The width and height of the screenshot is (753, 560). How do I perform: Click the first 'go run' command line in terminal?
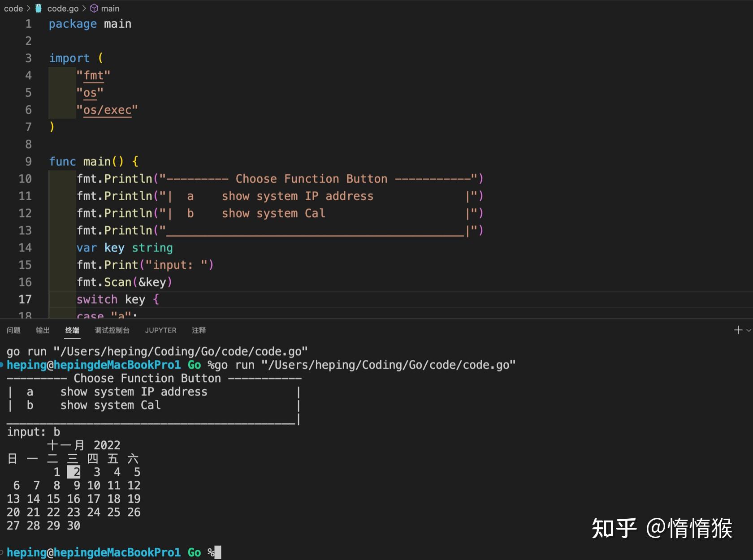click(157, 351)
